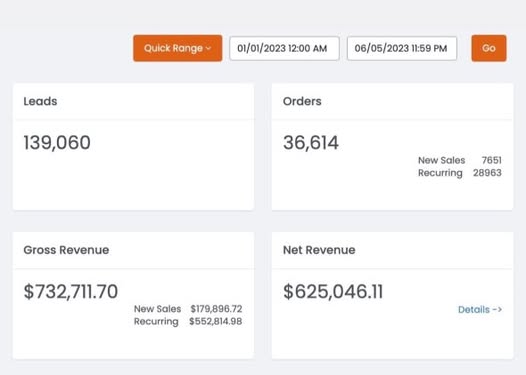Open the Quick Range dropdown
Image resolution: width=526 pixels, height=375 pixels.
tap(177, 48)
